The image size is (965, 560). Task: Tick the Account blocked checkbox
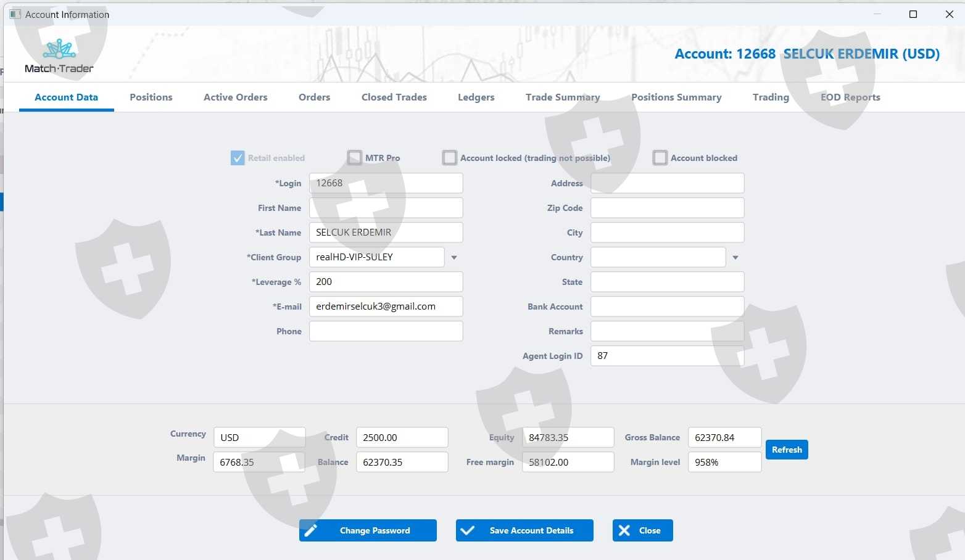(660, 158)
